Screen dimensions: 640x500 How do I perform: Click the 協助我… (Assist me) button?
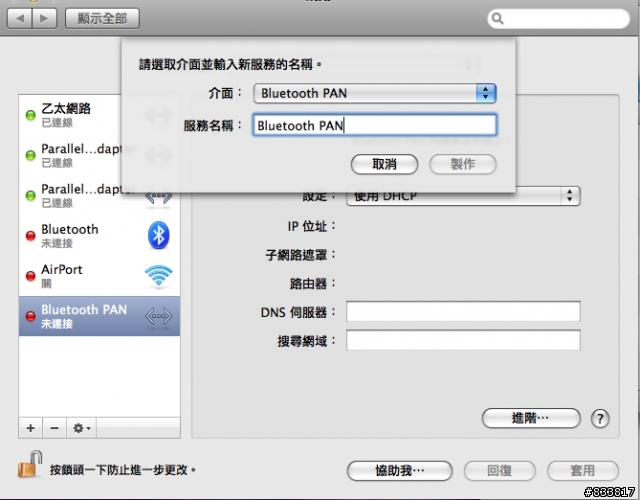click(x=400, y=471)
